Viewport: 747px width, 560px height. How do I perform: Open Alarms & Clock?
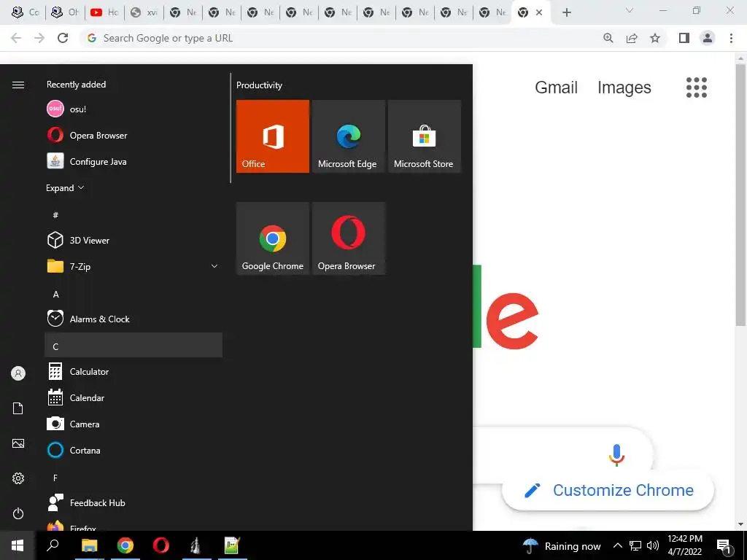(x=133, y=319)
